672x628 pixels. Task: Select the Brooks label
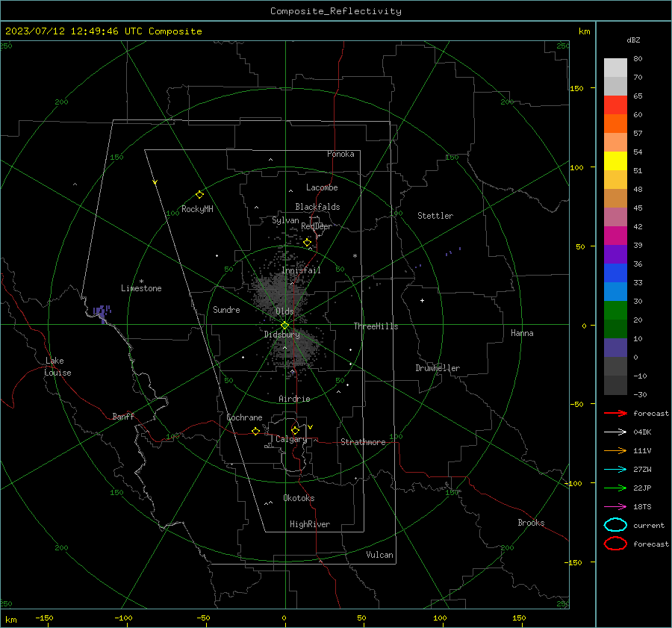(531, 523)
